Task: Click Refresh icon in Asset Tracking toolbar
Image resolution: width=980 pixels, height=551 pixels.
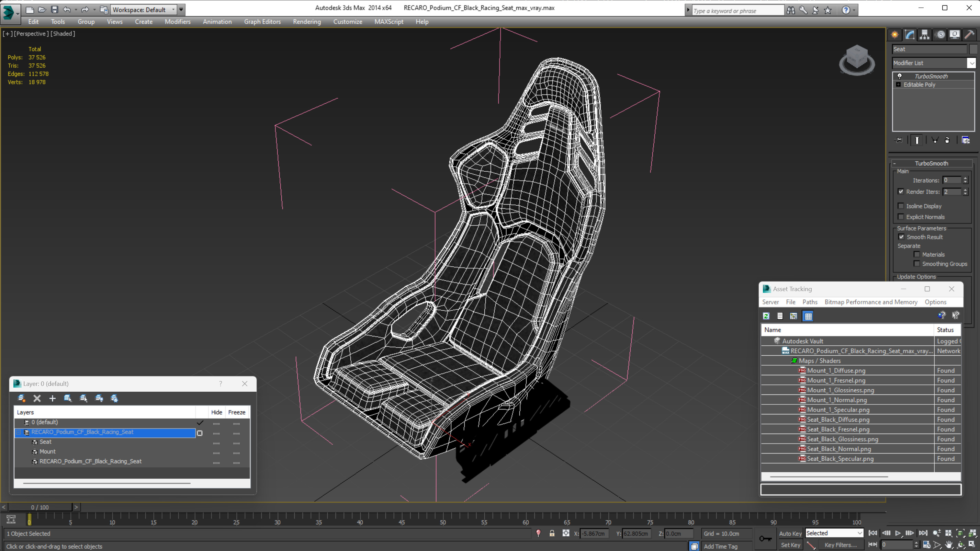Action: [766, 315]
